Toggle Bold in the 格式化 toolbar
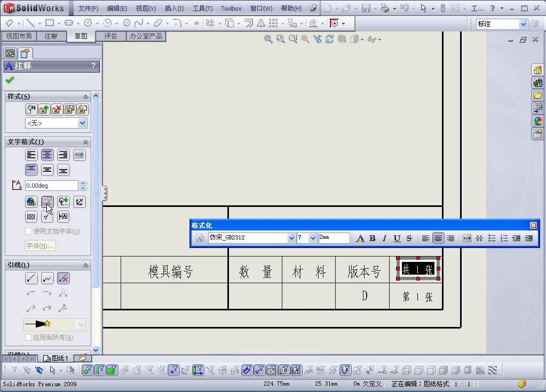Screen dimensions: 546x392 372,238
